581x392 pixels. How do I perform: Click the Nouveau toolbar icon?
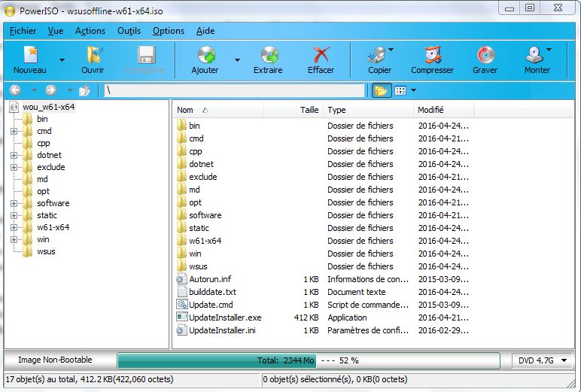(x=30, y=55)
